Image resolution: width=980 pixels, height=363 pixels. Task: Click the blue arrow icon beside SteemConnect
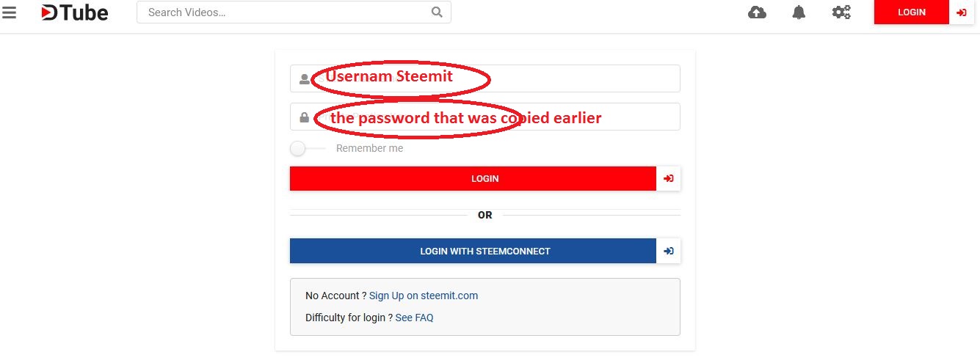(668, 251)
